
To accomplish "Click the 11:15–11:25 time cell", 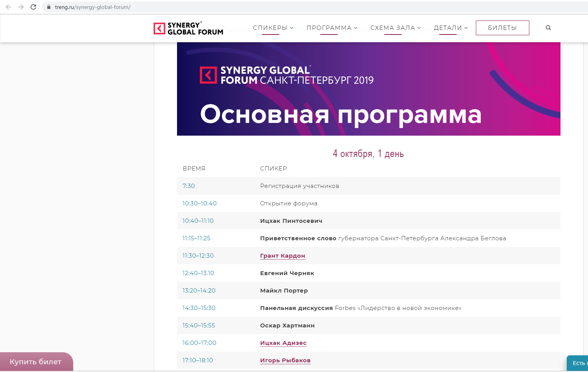I will point(196,238).
